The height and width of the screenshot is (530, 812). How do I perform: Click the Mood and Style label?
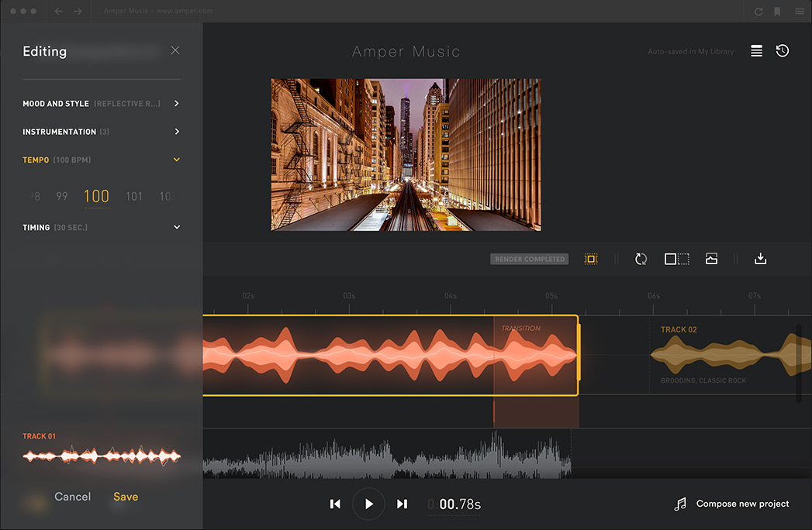(x=55, y=104)
